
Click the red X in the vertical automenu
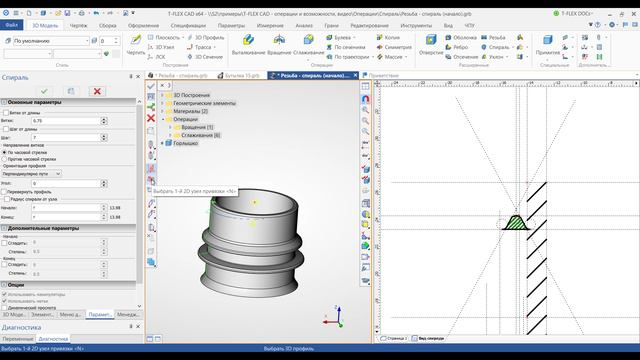pyautogui.click(x=151, y=118)
